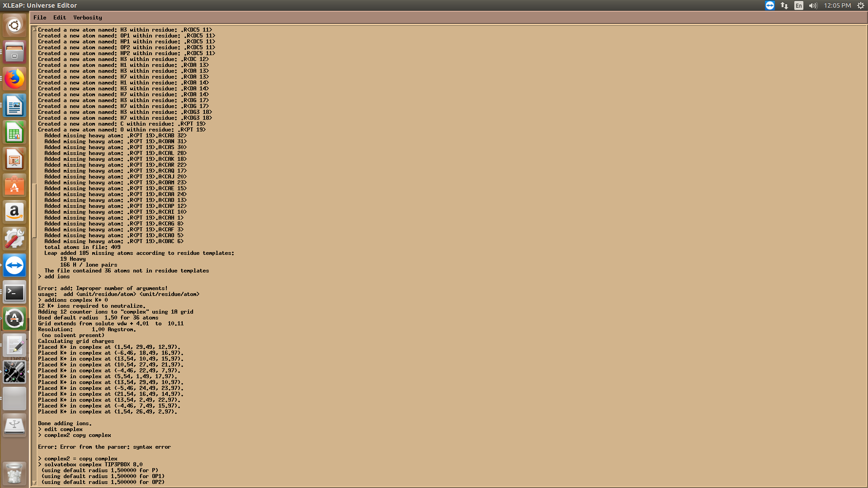This screenshot has height=488, width=868.
Task: Open System Settings wrench icon
Action: [x=14, y=239]
